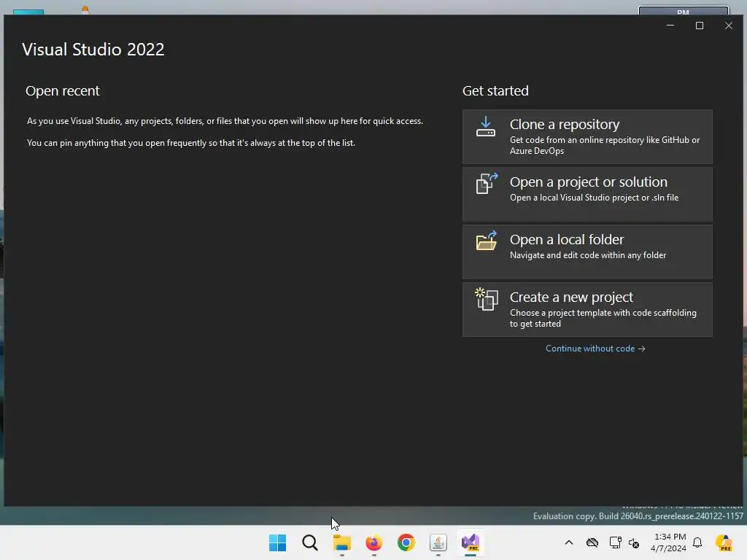Open Windows taskbar search
This screenshot has width=747, height=560.
tap(309, 542)
